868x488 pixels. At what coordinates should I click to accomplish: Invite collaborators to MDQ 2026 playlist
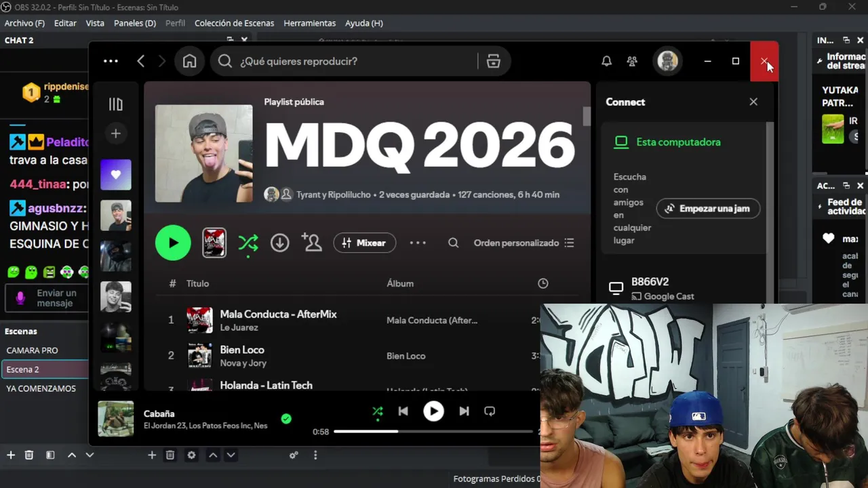(x=312, y=243)
